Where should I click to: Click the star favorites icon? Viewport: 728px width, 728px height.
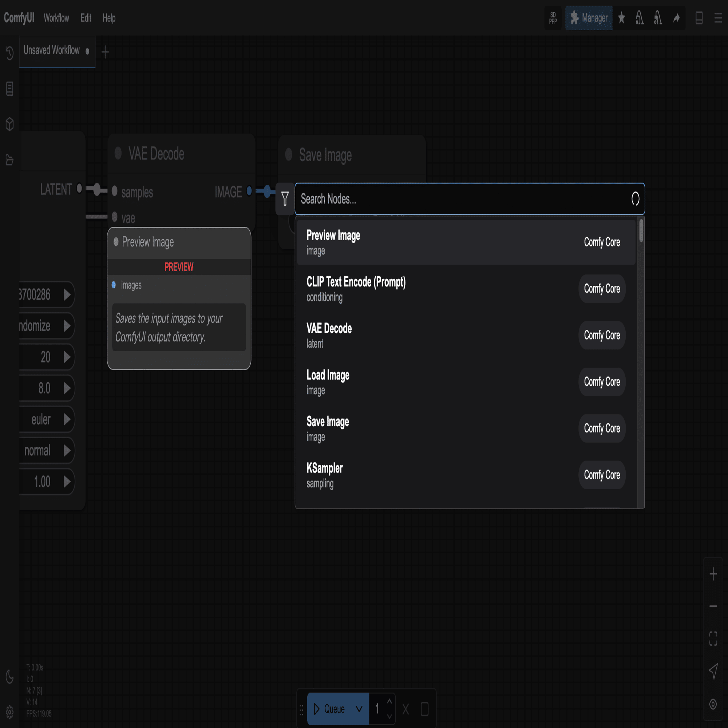click(x=622, y=18)
